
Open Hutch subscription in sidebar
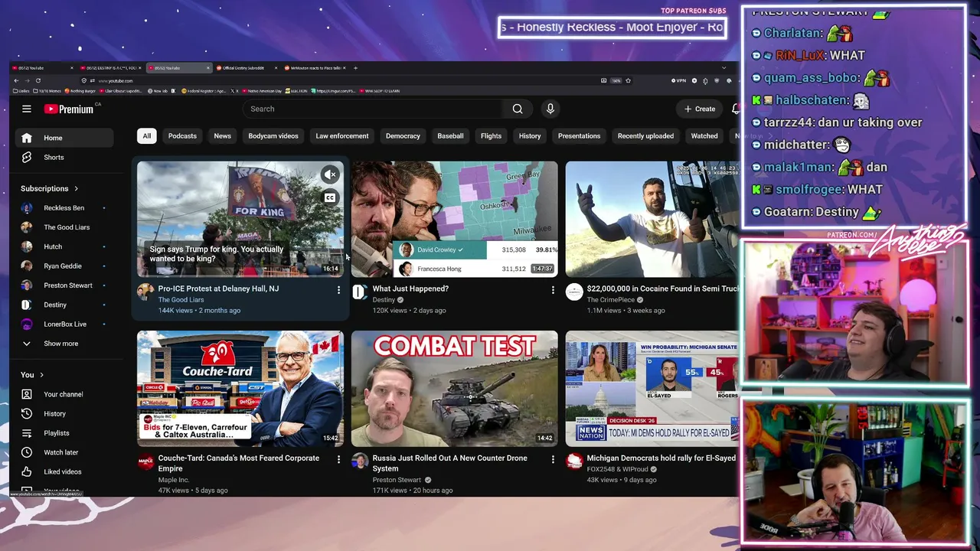[x=65, y=246]
